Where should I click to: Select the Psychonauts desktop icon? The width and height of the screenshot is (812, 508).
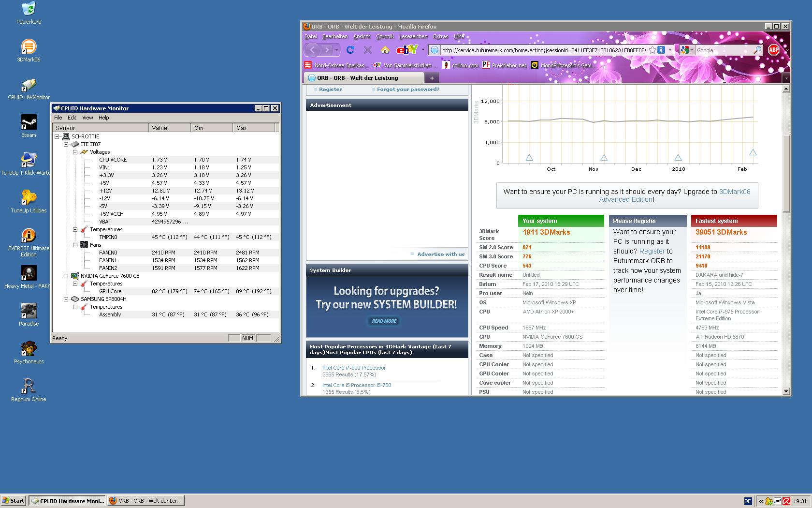tap(29, 353)
